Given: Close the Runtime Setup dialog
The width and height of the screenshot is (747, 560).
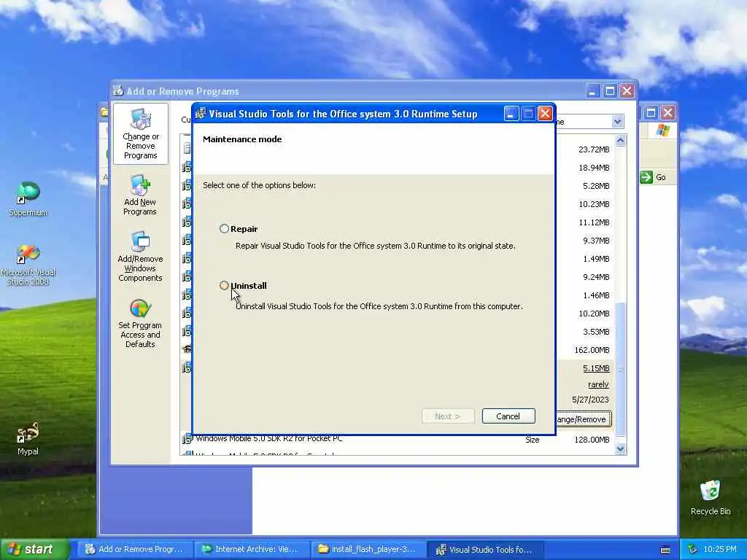Looking at the screenshot, I should click(x=545, y=113).
